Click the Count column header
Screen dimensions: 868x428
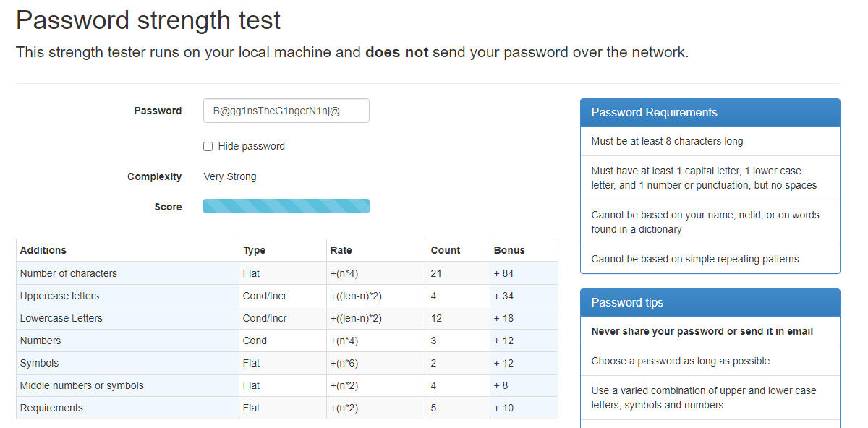click(x=446, y=250)
